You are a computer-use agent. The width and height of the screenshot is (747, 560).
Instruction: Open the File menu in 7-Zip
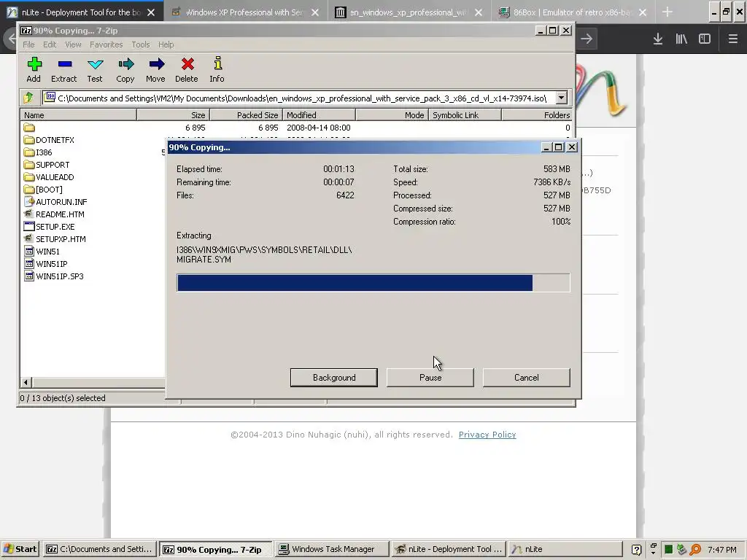[x=28, y=44]
